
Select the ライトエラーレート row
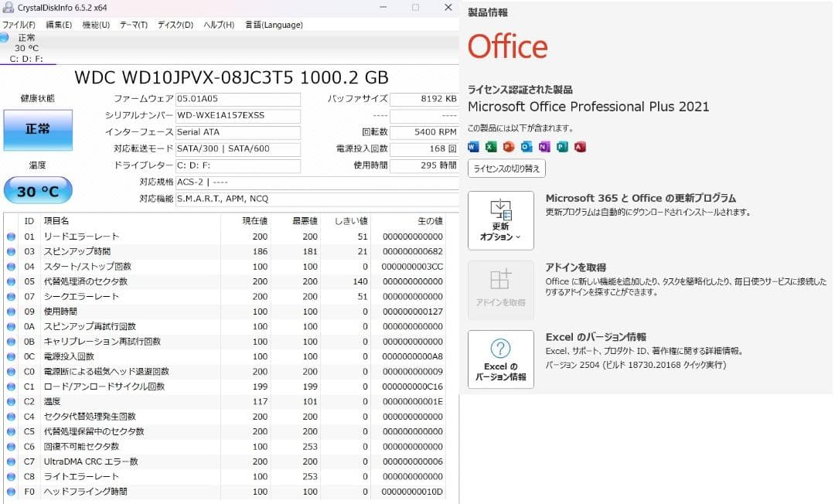point(225,477)
